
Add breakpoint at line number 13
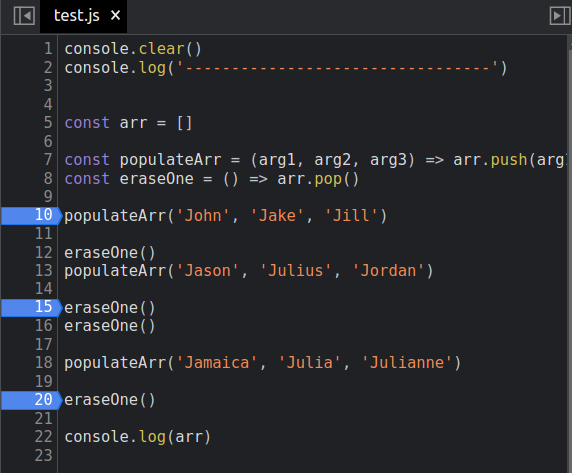point(44,271)
